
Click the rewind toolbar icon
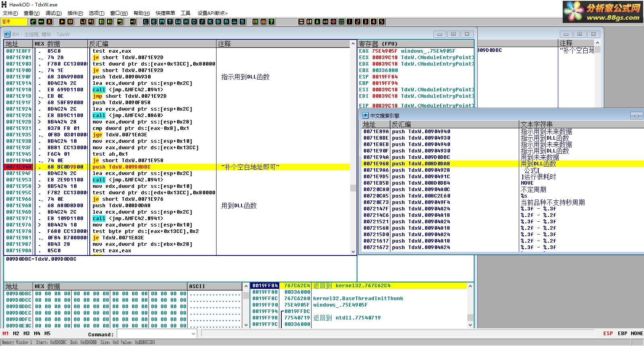[41, 22]
